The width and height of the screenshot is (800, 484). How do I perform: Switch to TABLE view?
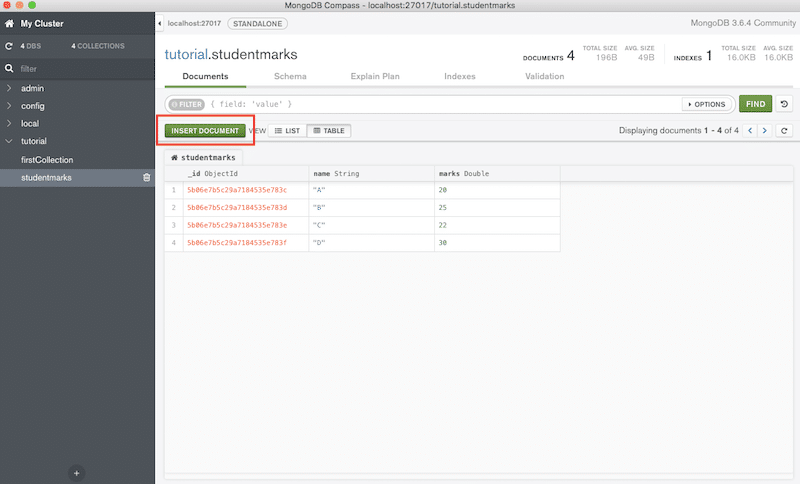click(x=329, y=131)
